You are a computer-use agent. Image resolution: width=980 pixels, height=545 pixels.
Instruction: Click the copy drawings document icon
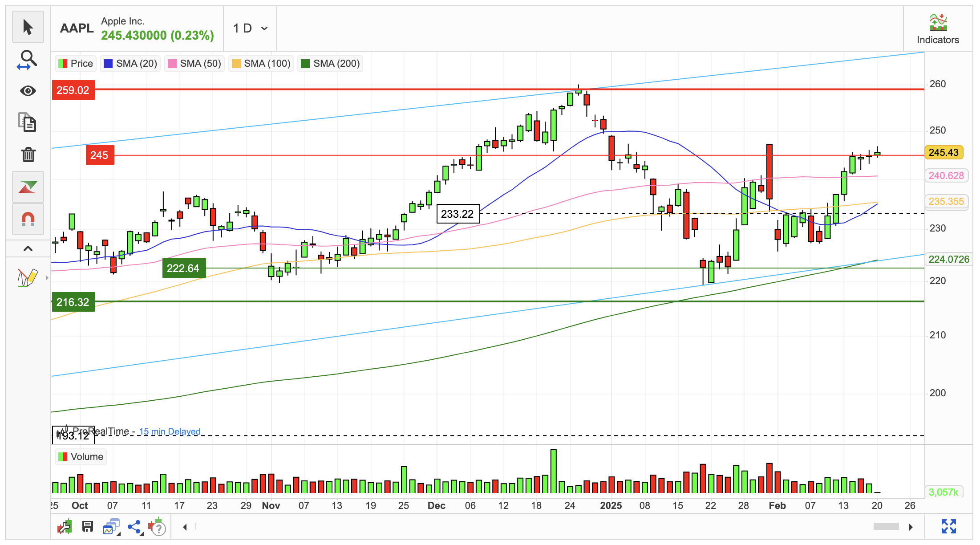point(28,122)
